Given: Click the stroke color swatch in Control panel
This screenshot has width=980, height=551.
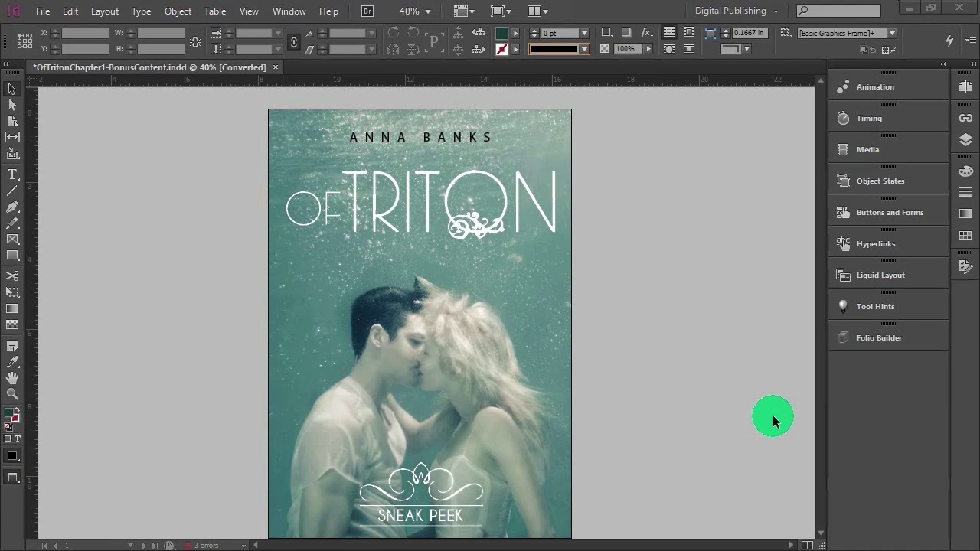Looking at the screenshot, I should [x=501, y=49].
